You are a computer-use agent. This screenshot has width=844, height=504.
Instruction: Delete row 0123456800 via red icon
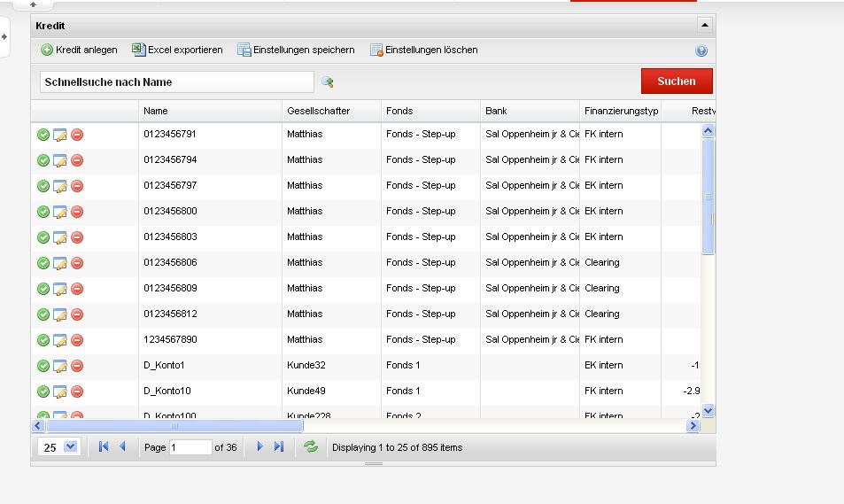tap(77, 212)
